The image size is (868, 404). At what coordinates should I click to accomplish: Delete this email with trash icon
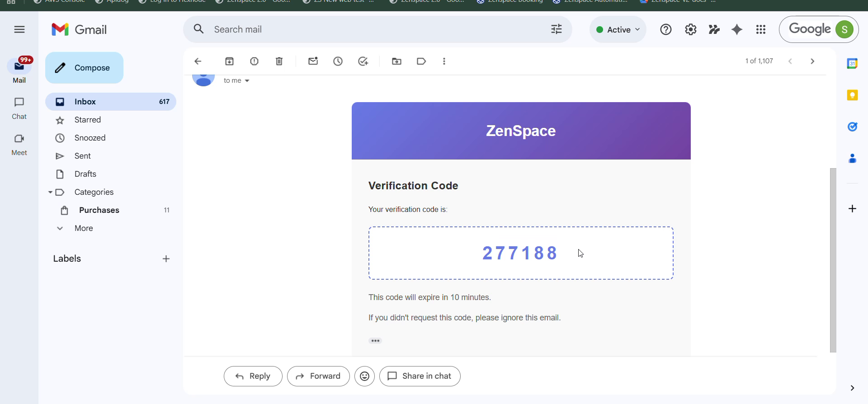pyautogui.click(x=279, y=61)
